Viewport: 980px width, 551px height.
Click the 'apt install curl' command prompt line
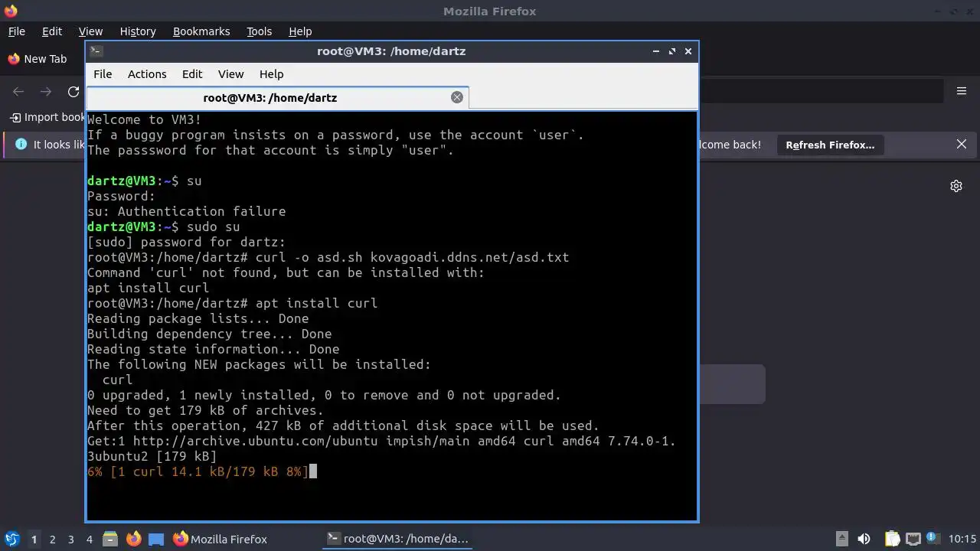[232, 303]
